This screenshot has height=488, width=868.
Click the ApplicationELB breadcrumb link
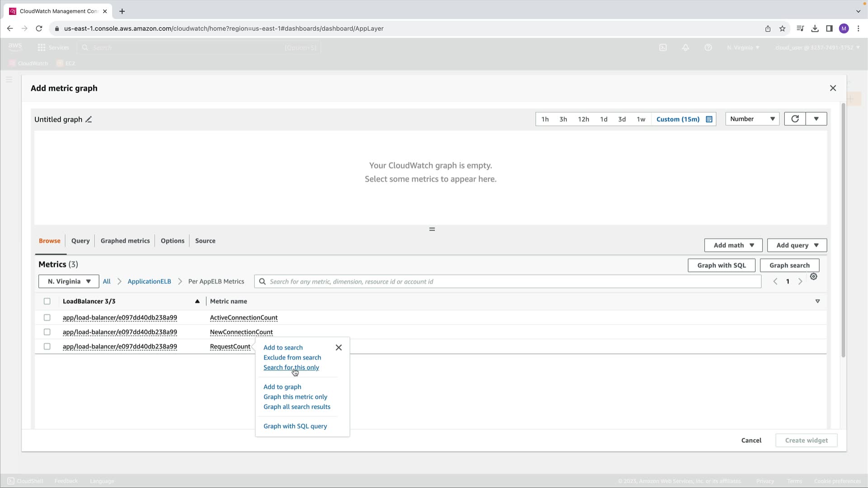point(149,282)
